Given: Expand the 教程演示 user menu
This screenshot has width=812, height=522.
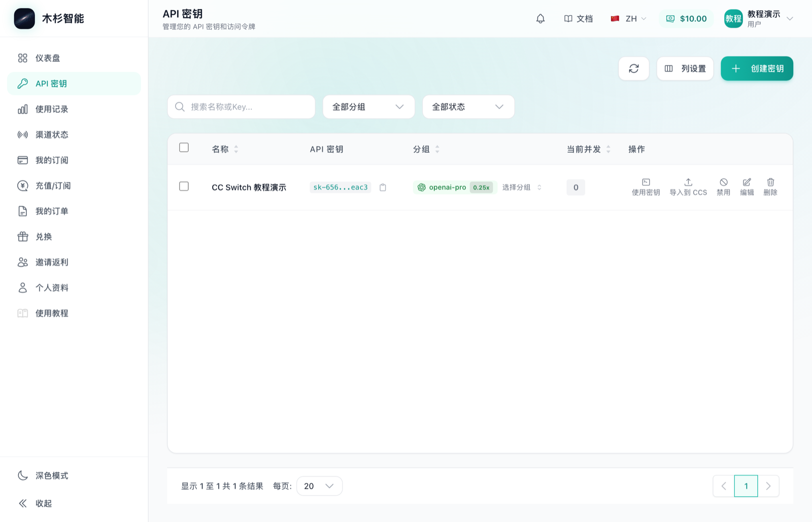Looking at the screenshot, I should pyautogui.click(x=759, y=19).
